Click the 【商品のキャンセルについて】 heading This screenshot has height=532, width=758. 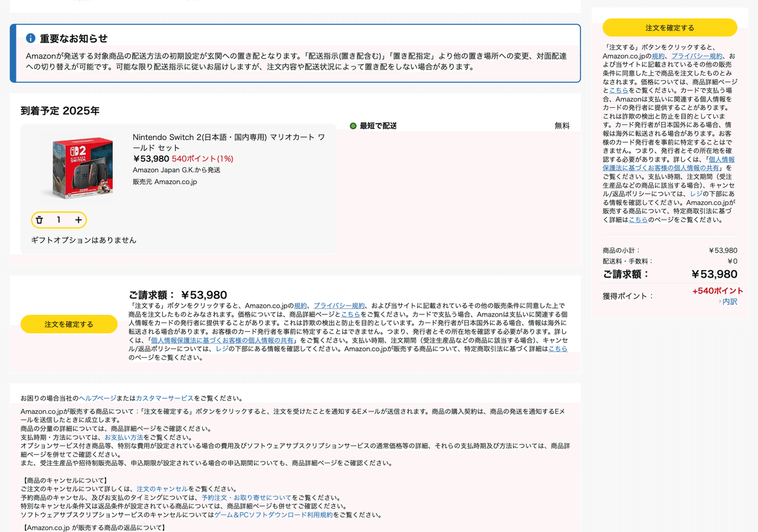click(x=65, y=480)
